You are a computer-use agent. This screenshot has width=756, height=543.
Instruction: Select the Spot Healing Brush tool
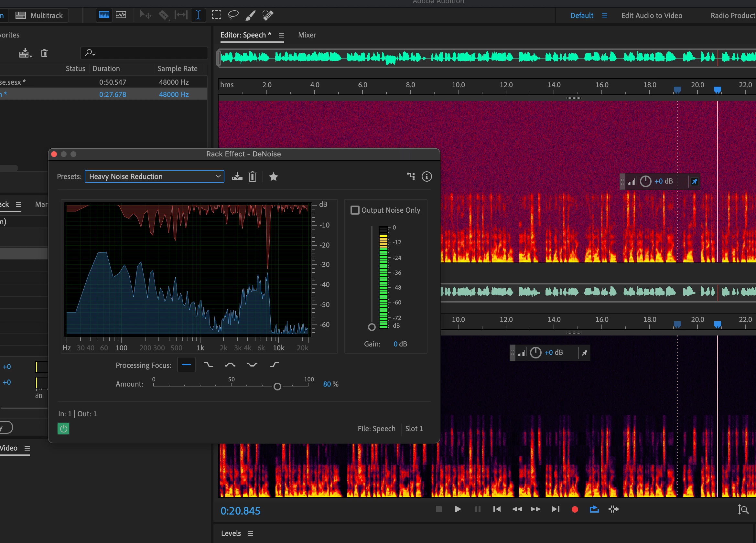[x=268, y=15]
